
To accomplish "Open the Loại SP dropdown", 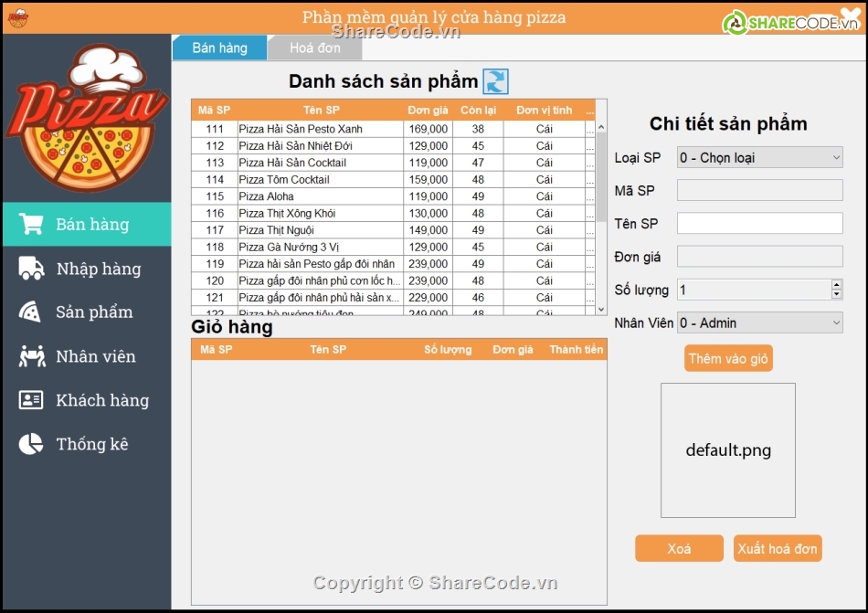I will click(x=759, y=158).
